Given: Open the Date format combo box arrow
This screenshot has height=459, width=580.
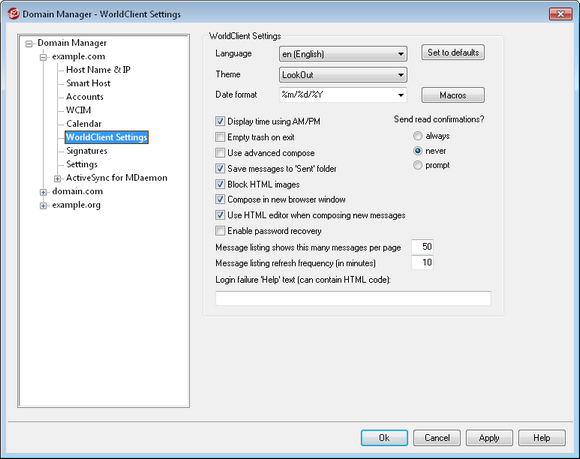Looking at the screenshot, I should point(401,95).
